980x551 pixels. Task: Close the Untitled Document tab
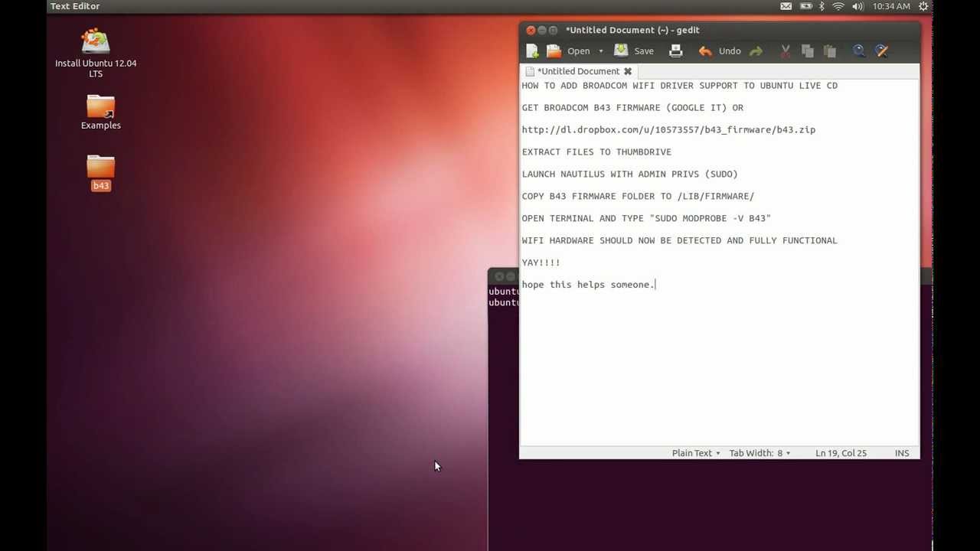click(628, 71)
